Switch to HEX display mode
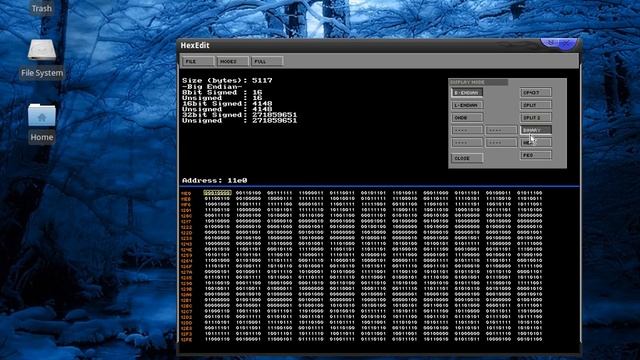 point(536,142)
